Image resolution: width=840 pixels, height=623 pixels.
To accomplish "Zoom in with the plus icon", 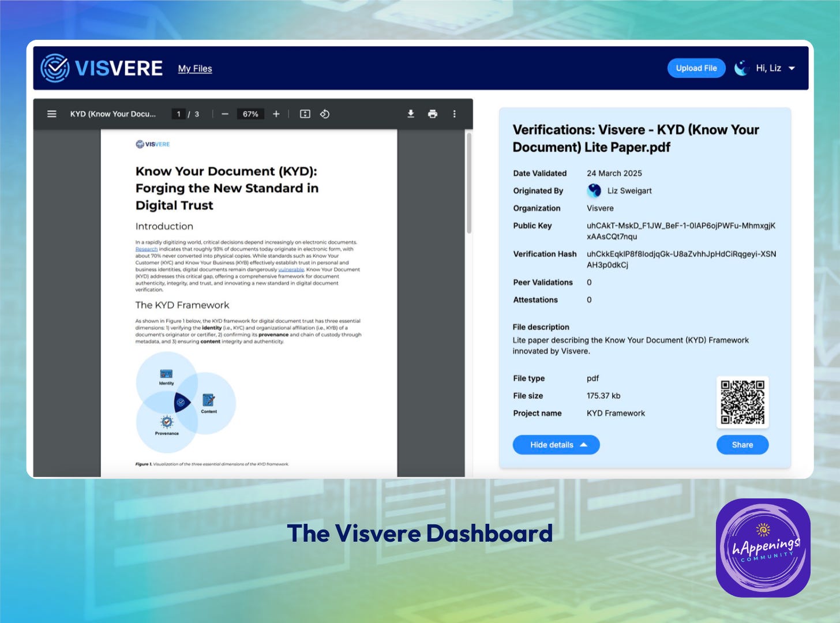I will click(x=276, y=114).
